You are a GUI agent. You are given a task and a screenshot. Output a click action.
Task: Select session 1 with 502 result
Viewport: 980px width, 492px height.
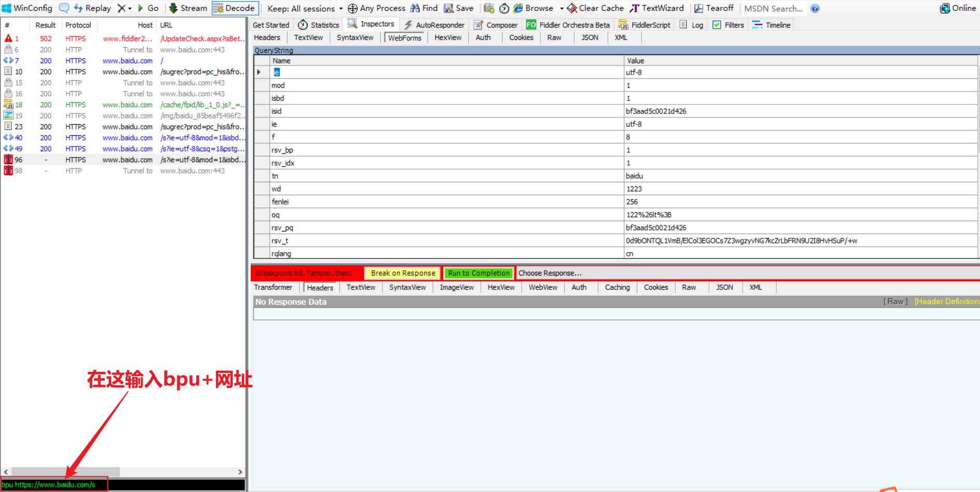point(123,39)
